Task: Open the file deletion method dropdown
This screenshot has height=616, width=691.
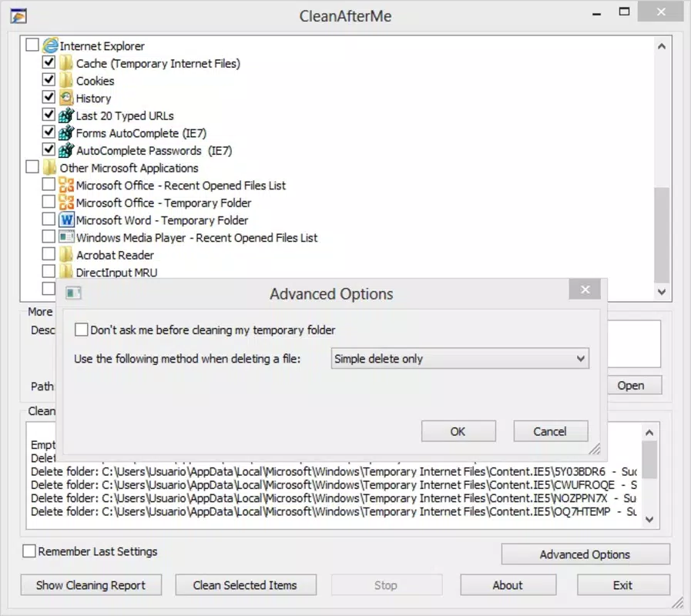Action: coord(460,358)
